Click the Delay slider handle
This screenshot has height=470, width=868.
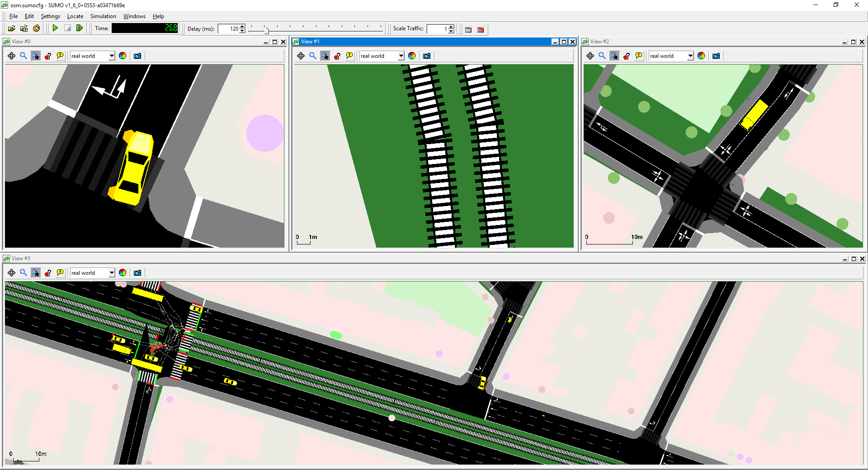tap(266, 30)
